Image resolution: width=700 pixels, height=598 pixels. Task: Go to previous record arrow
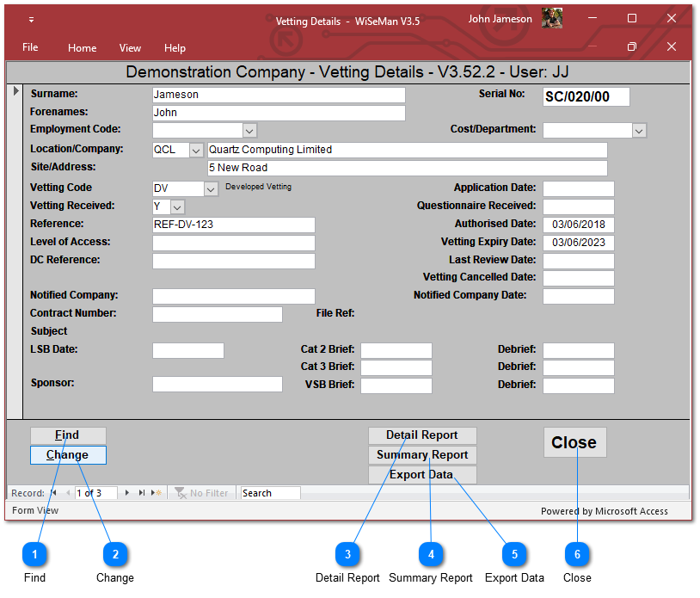pos(66,493)
